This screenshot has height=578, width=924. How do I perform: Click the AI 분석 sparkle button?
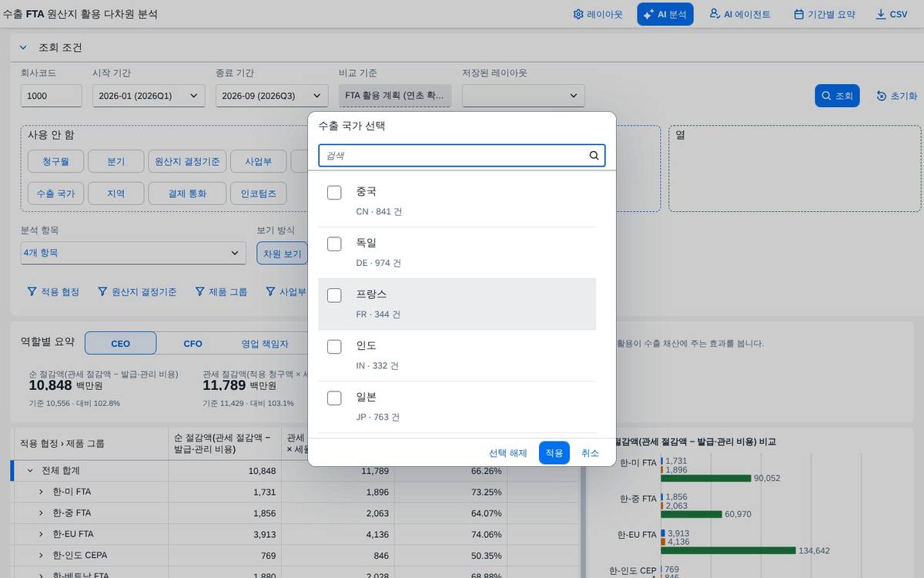point(665,14)
